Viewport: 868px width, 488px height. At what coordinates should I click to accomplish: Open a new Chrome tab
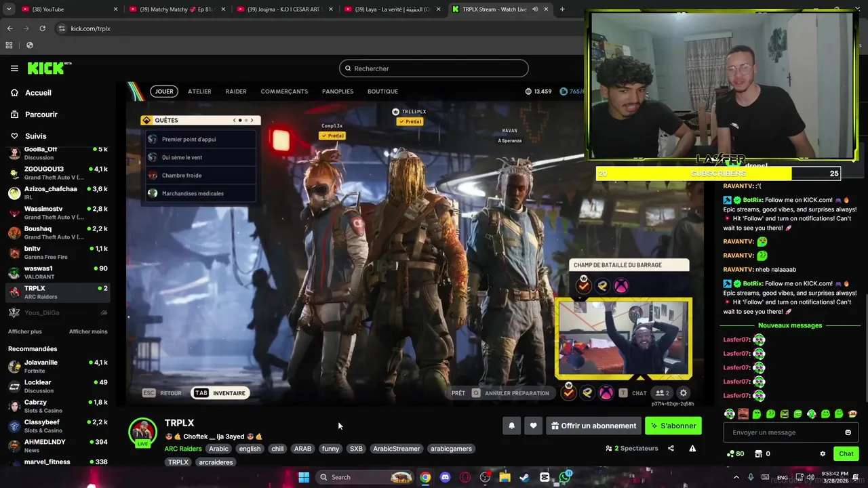click(562, 9)
